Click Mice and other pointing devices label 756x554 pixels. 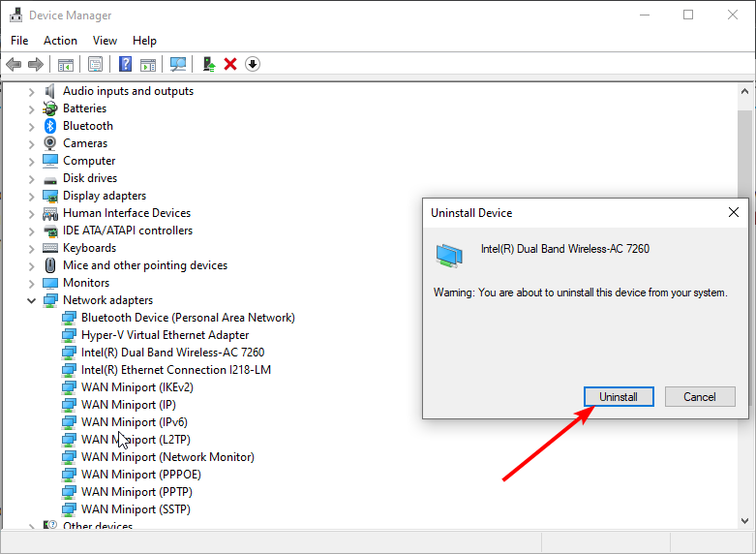[145, 265]
